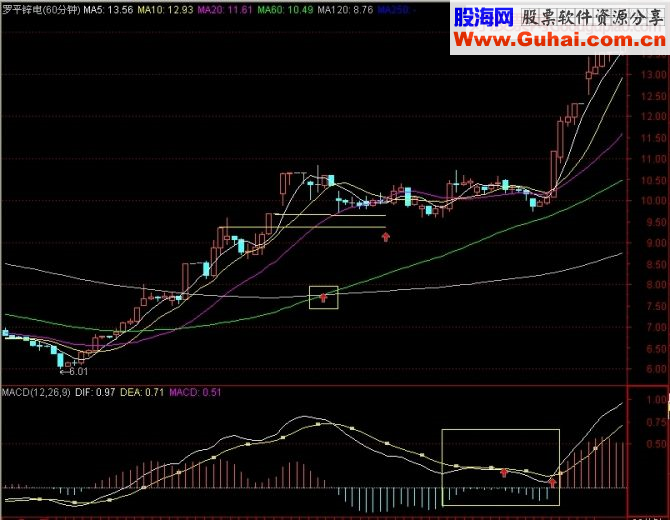Click the 0.50 MACD axis label
670x520 pixels.
pyautogui.click(x=657, y=444)
